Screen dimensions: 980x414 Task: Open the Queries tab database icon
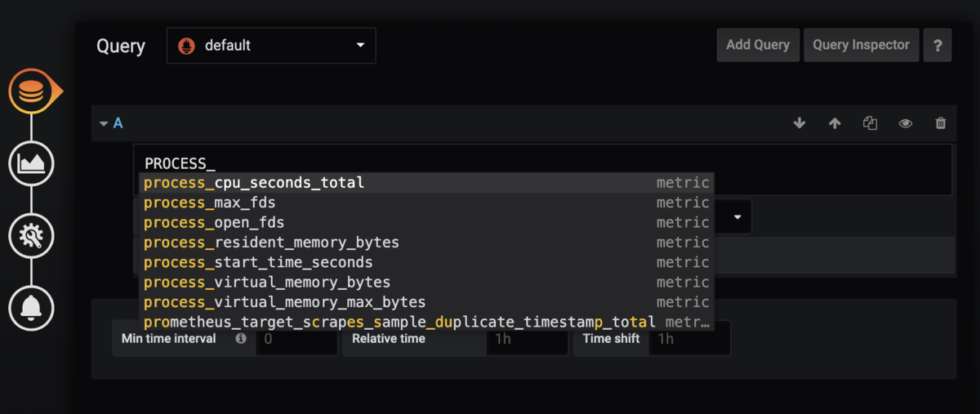(x=32, y=91)
